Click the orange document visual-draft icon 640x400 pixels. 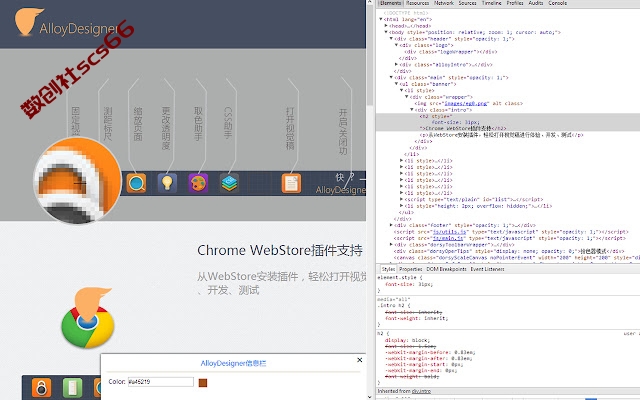[291, 183]
